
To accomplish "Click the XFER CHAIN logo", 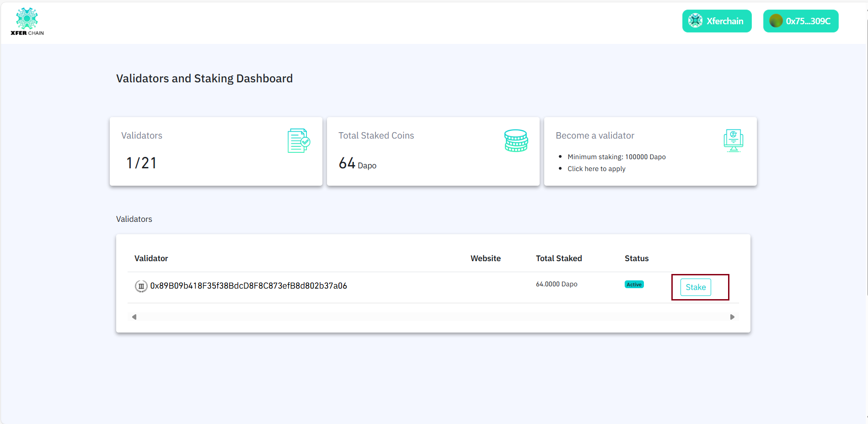I will click(27, 21).
